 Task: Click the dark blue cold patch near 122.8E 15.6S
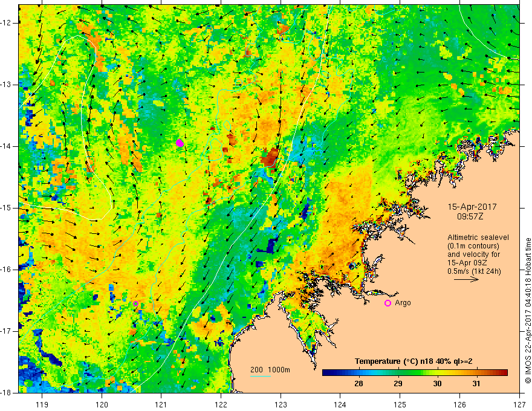point(270,246)
